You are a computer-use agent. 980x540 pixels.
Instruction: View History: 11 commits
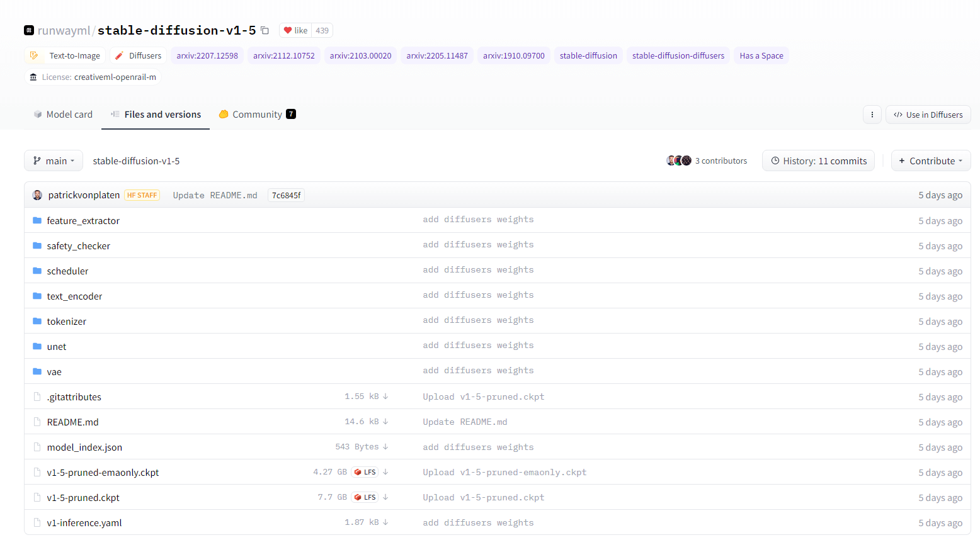[x=818, y=161]
